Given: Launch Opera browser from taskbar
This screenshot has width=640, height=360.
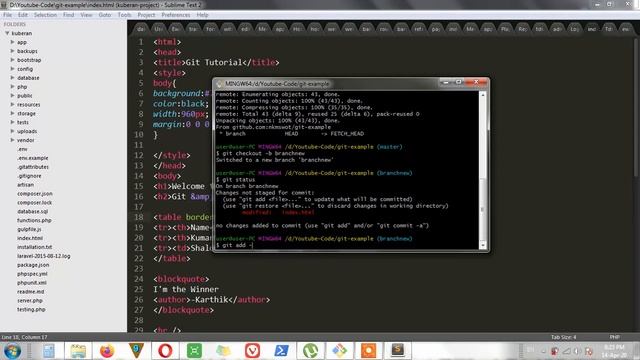Looking at the screenshot, I should coord(165,351).
